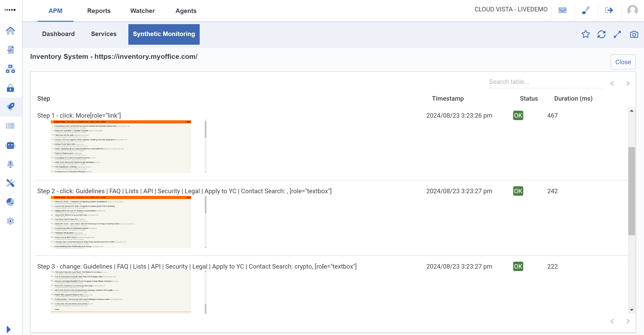The height and width of the screenshot is (335, 644).
Task: Click the OK status badge on Step 2
Action: pyautogui.click(x=518, y=191)
